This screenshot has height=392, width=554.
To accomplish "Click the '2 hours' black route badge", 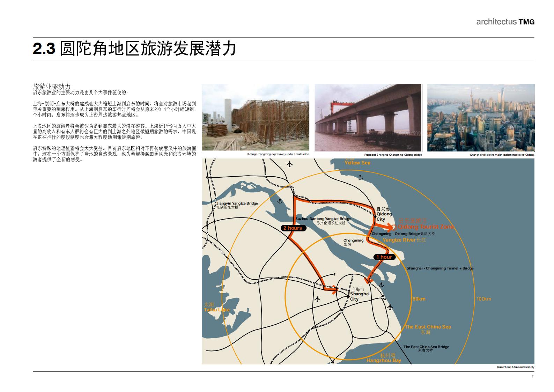I will [293, 228].
